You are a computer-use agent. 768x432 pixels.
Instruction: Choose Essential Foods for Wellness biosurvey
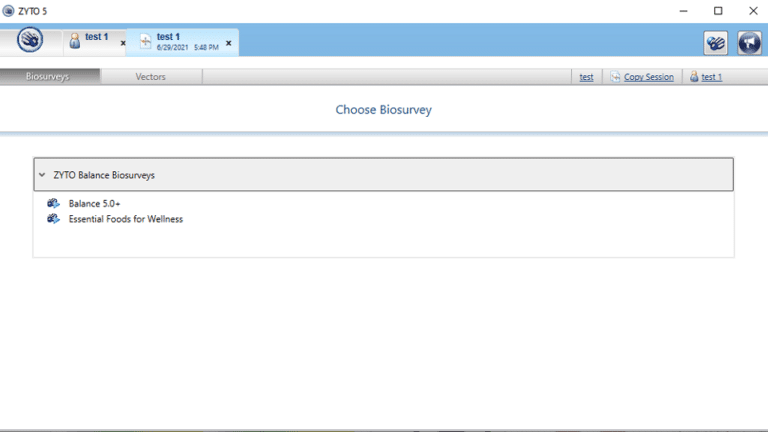click(x=125, y=219)
